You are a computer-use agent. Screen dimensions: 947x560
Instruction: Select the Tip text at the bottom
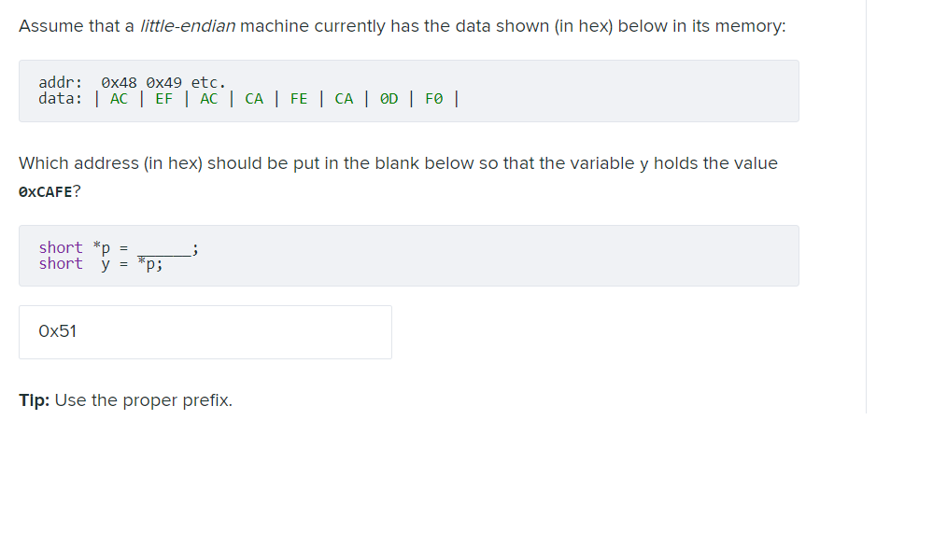click(x=124, y=399)
